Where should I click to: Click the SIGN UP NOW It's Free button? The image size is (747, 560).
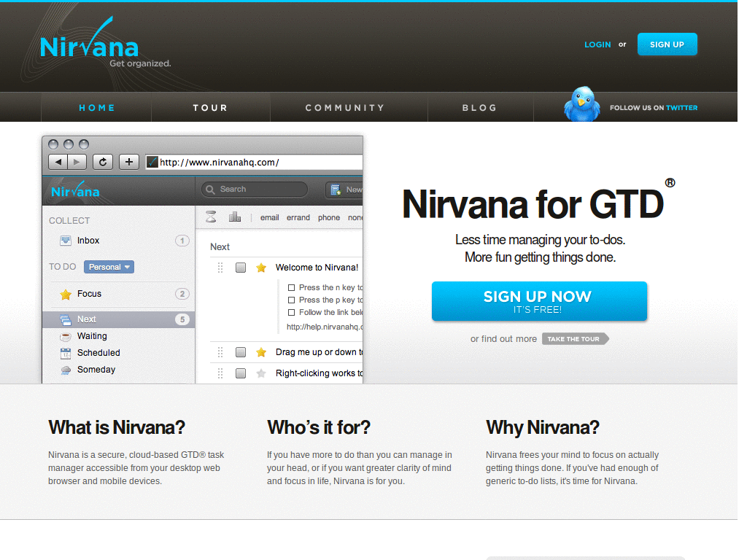(x=539, y=301)
